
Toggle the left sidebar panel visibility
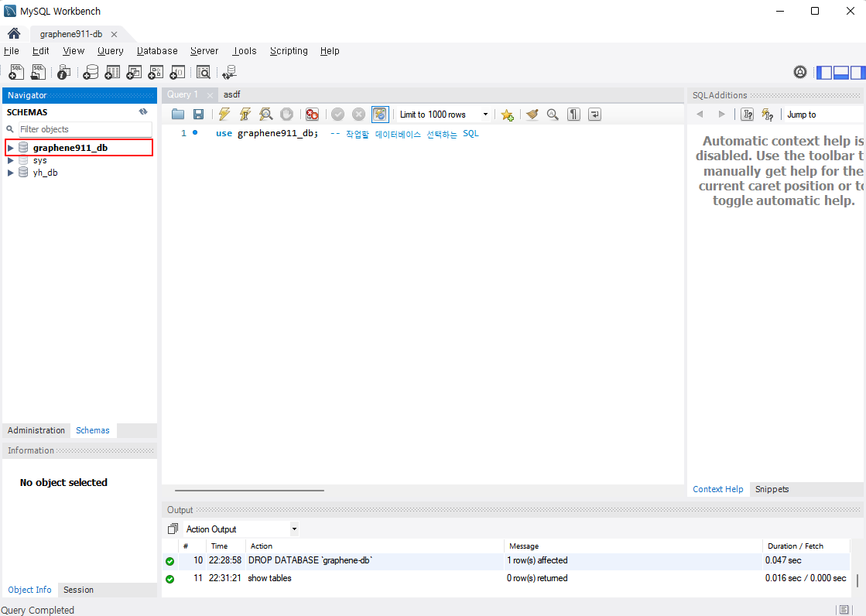pyautogui.click(x=824, y=73)
